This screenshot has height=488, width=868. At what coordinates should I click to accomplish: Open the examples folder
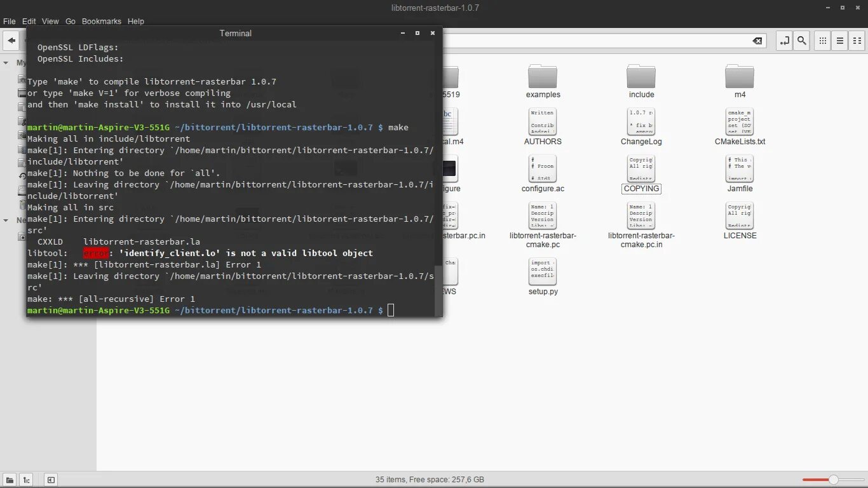click(x=543, y=76)
